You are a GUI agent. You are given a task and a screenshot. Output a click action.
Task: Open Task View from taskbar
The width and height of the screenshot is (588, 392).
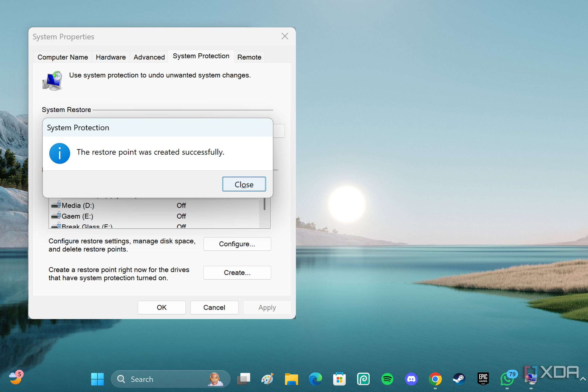click(x=244, y=379)
